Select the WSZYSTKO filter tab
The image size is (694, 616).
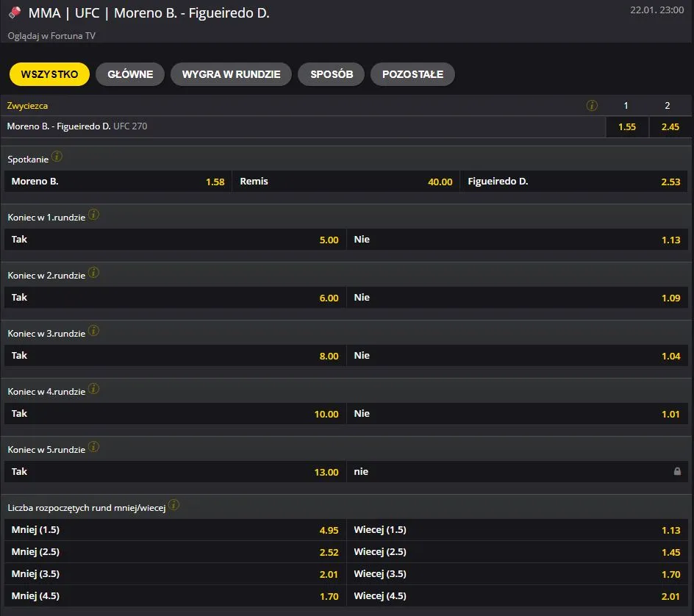[x=49, y=74]
